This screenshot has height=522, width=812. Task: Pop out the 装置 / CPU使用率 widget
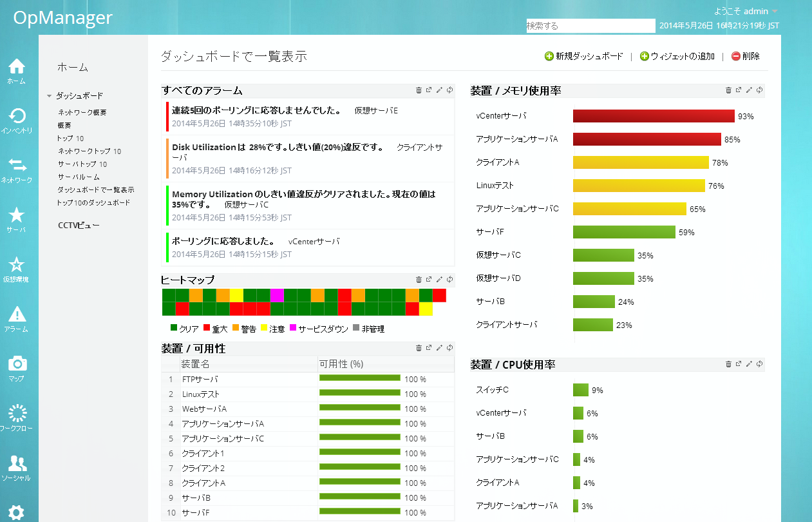739,364
